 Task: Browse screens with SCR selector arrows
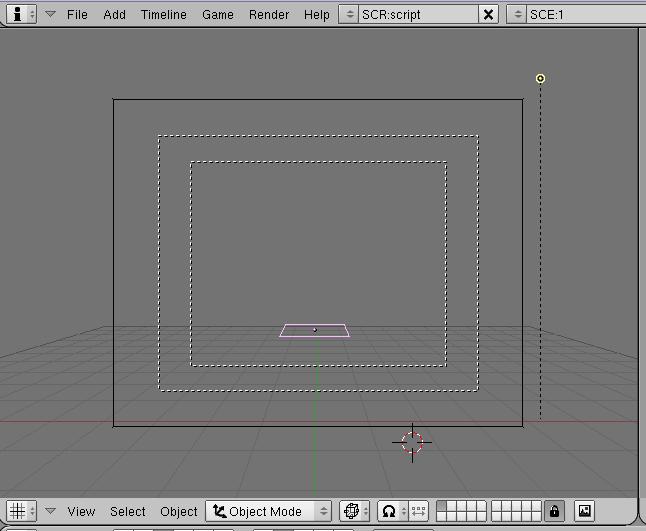[x=349, y=14]
